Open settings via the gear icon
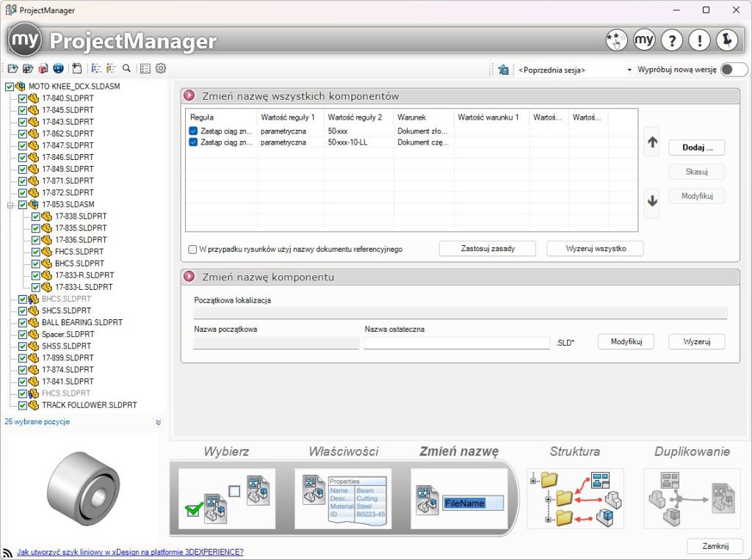This screenshot has height=560, width=752. pos(161,68)
